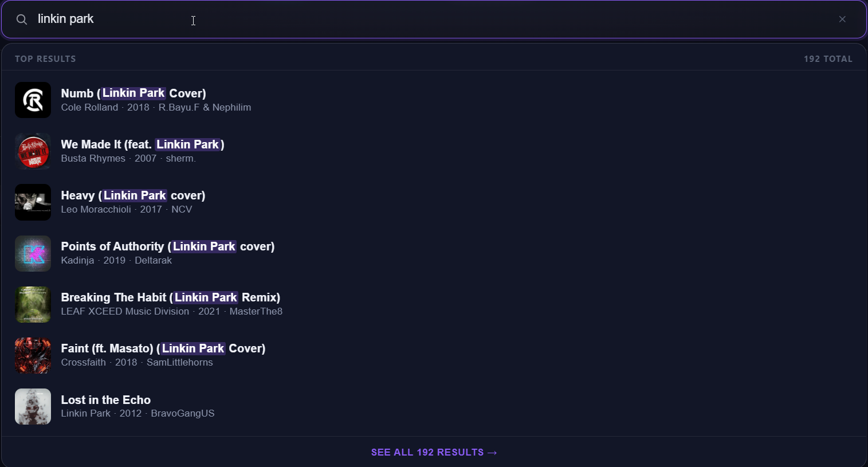Select Points of Authority (Linkin Park cover) title
Image resolution: width=868 pixels, height=467 pixels.
168,246
